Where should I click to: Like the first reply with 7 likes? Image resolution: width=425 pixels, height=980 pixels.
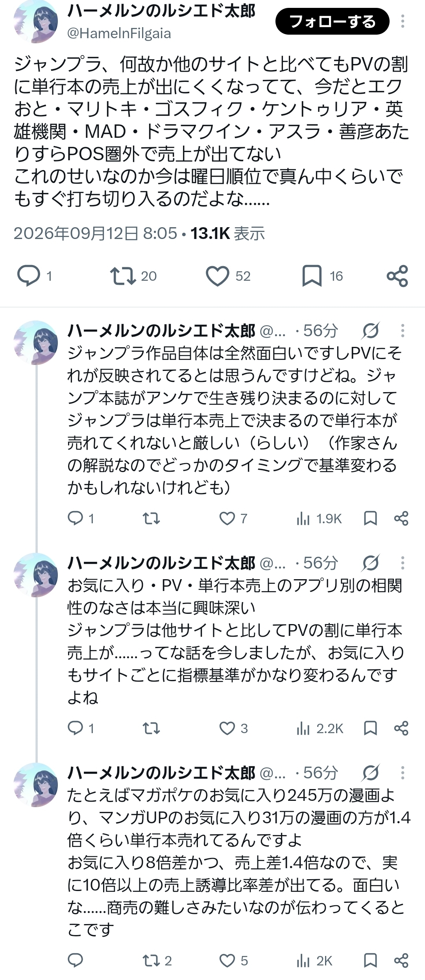click(x=233, y=519)
